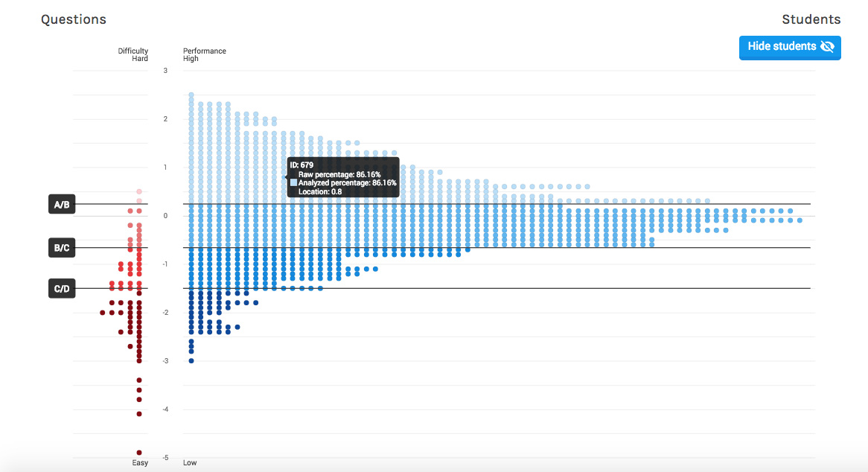This screenshot has width=868, height=472.
Task: Toggle the crossed-eye icon in Hide students
Action: (828, 46)
